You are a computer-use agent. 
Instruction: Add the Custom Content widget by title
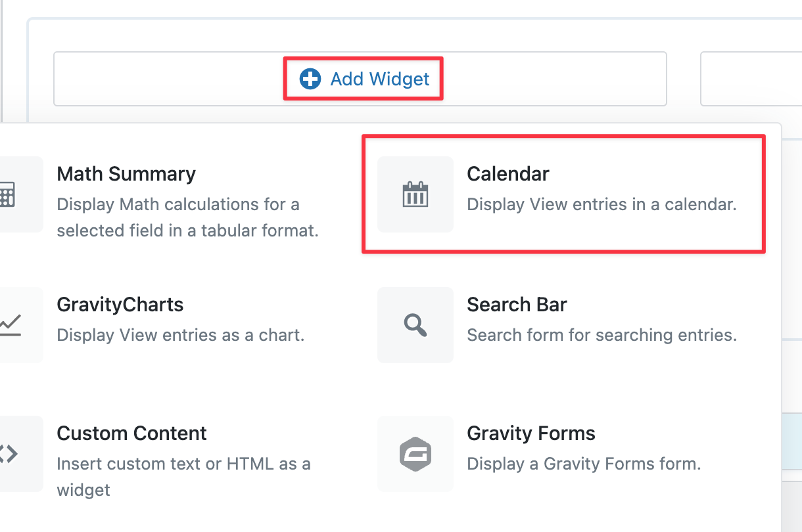[x=131, y=433]
